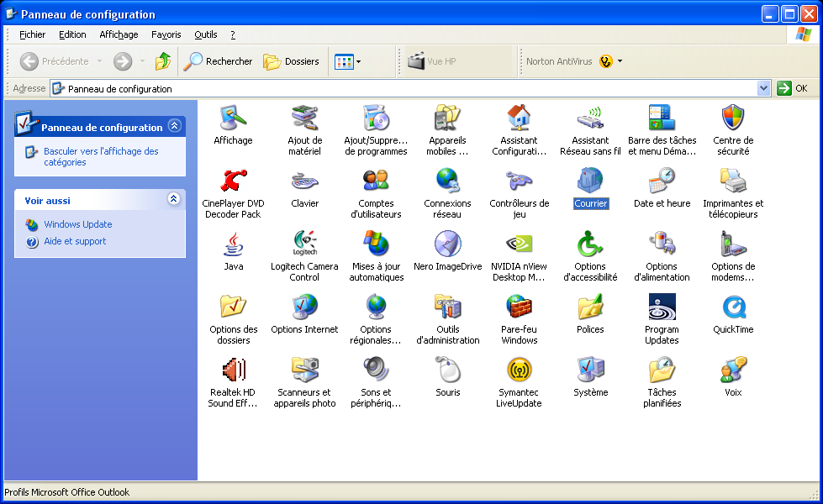The image size is (823, 504).
Task: Open Scanneurs et appareils photo icon
Action: click(305, 370)
